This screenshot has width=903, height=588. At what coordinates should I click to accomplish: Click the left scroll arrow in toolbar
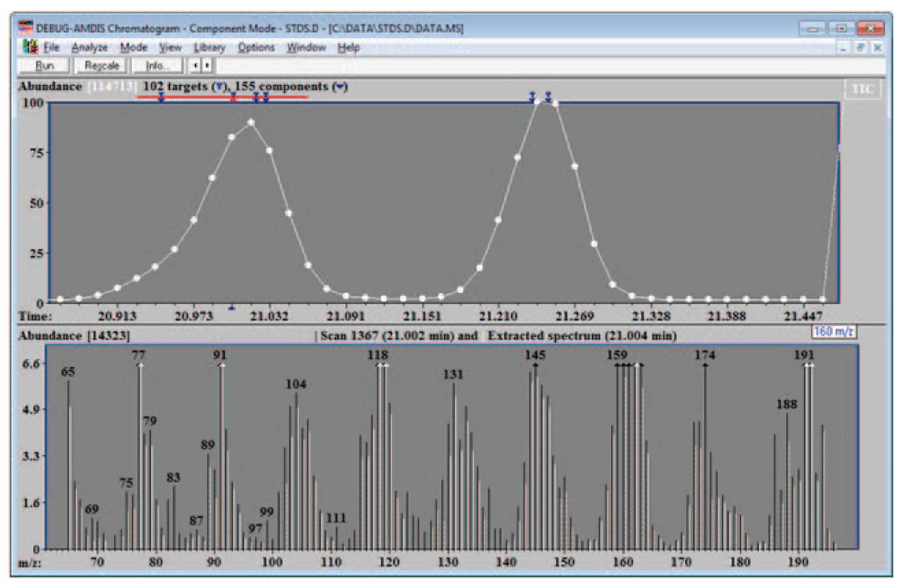click(x=196, y=66)
